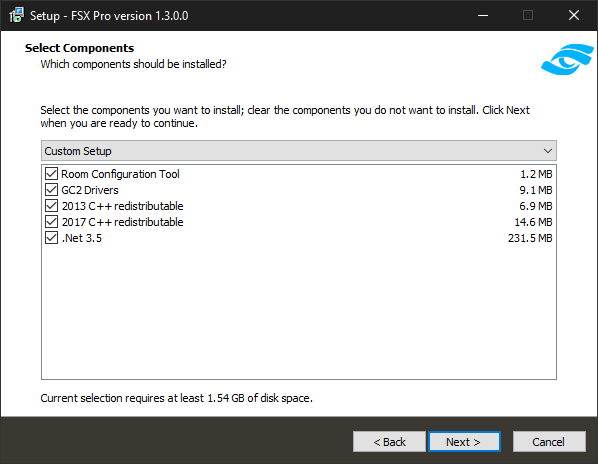Click the 14.6 MB size value
Screen dimensions: 598x464
point(533,222)
